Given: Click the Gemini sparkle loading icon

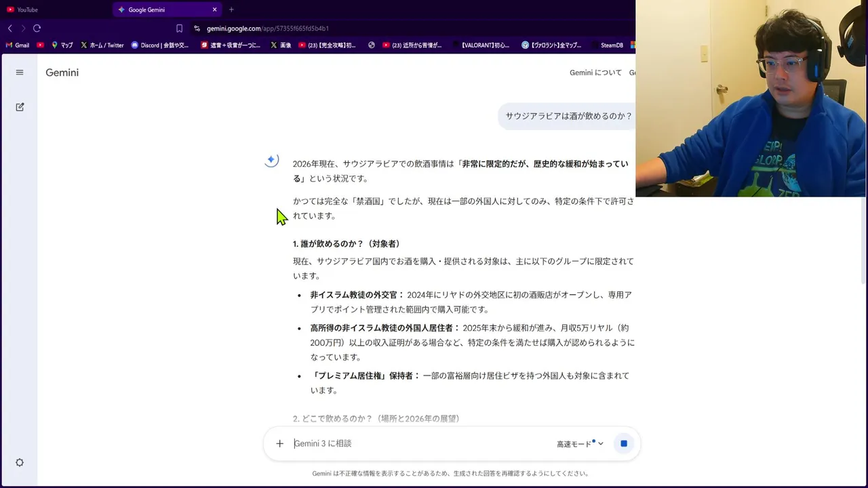Looking at the screenshot, I should point(271,160).
